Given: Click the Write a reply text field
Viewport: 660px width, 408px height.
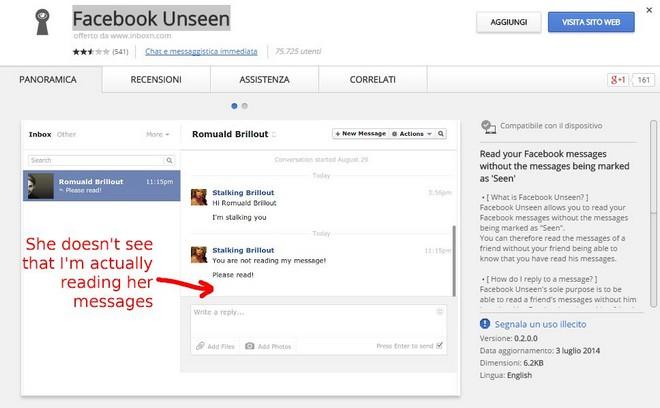Looking at the screenshot, I should (x=319, y=322).
